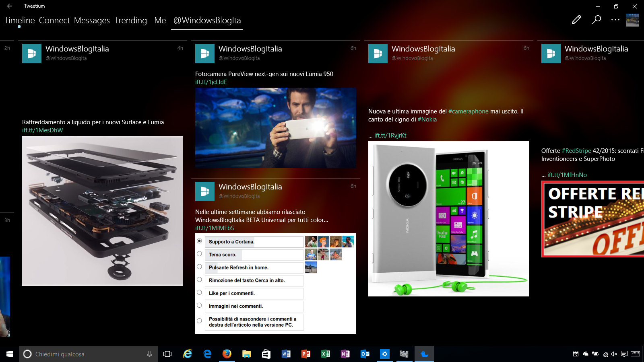Click the #RedStripe hashtag
Image resolution: width=644 pixels, height=362 pixels.
point(576,151)
